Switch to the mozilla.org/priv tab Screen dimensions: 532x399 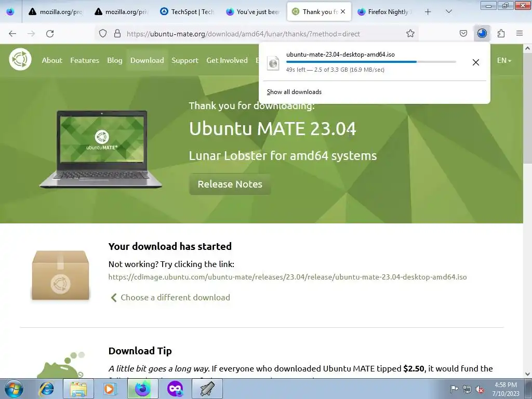click(121, 12)
